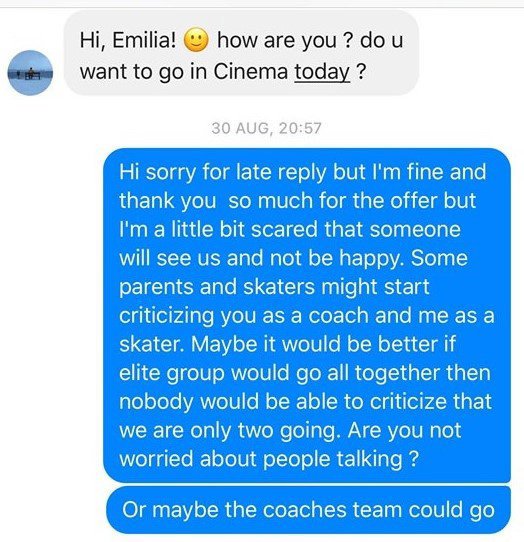Click the name "Emilia!" in the greeting
Screen dimensions: 524x542
[144, 40]
